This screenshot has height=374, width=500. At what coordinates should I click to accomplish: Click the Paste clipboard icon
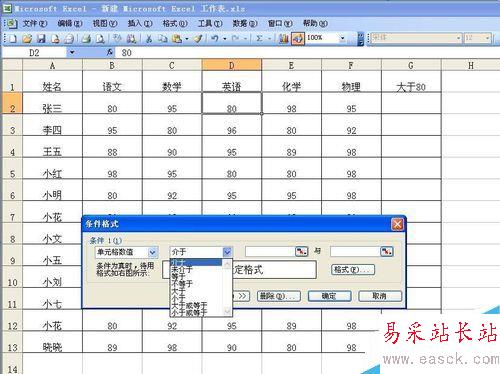click(177, 39)
